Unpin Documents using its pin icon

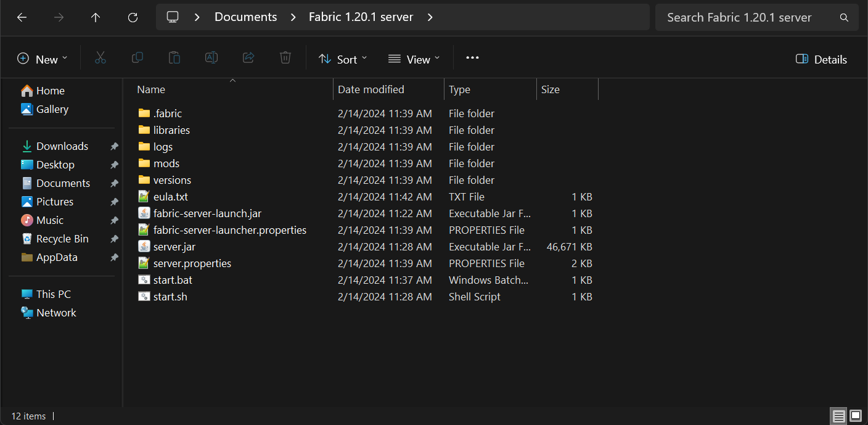pos(114,184)
